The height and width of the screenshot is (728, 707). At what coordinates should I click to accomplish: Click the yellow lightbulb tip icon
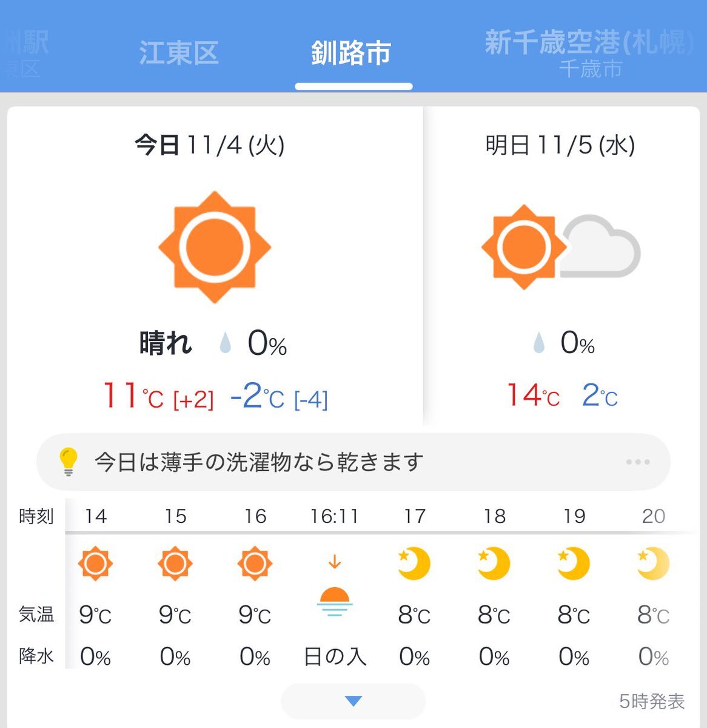click(x=68, y=462)
